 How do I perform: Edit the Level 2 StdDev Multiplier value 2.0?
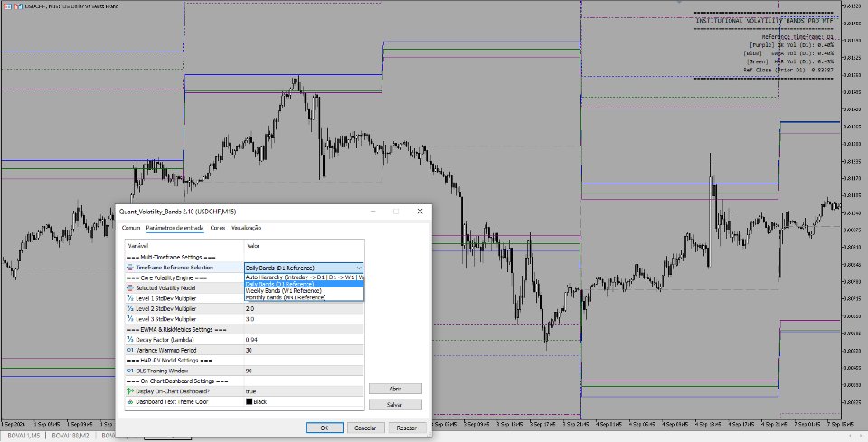pos(304,309)
